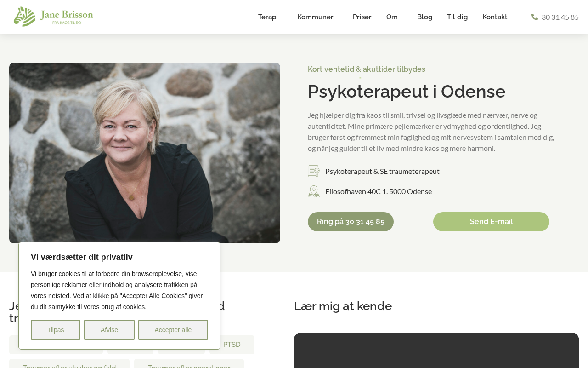The image size is (588, 368).
Task: Click the Ring på 30 31 45 85 button
Action: 351,222
